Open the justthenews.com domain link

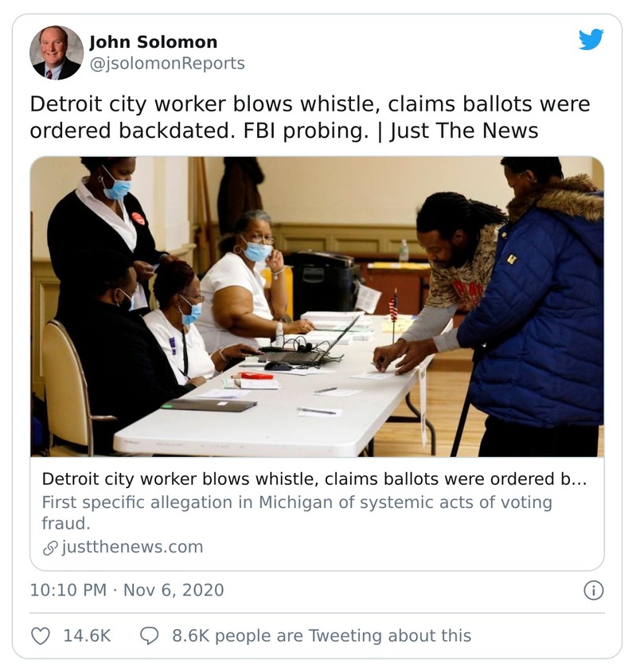[131, 547]
